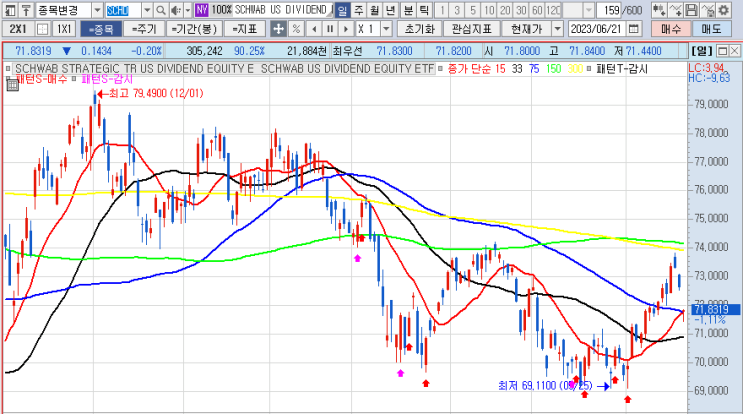Image resolution: width=743 pixels, height=414 pixels.
Task: Click the speaker sound icon
Action: [x=176, y=10]
